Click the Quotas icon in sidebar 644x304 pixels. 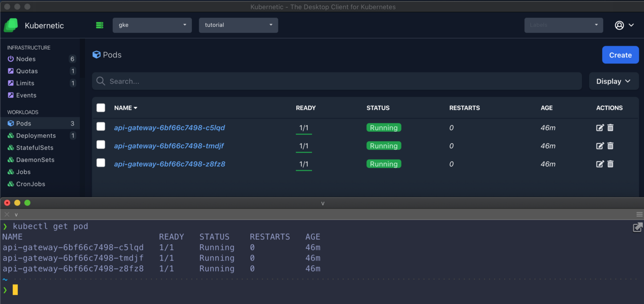tap(11, 71)
